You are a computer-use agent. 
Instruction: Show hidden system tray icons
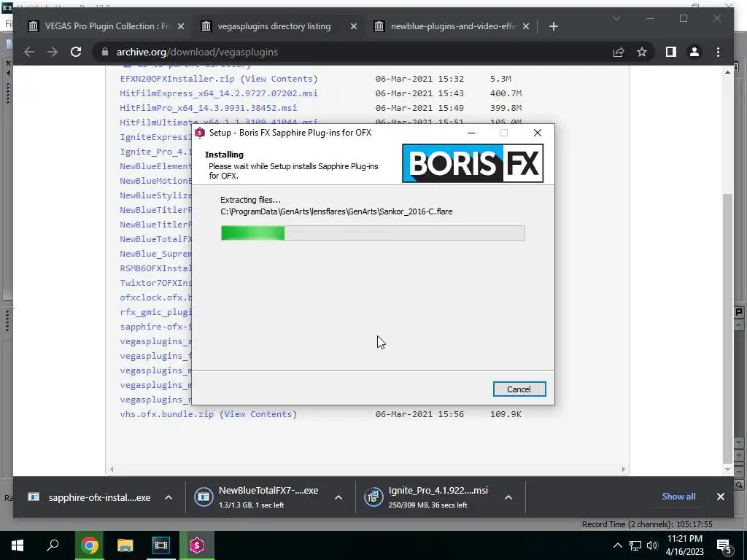click(617, 545)
